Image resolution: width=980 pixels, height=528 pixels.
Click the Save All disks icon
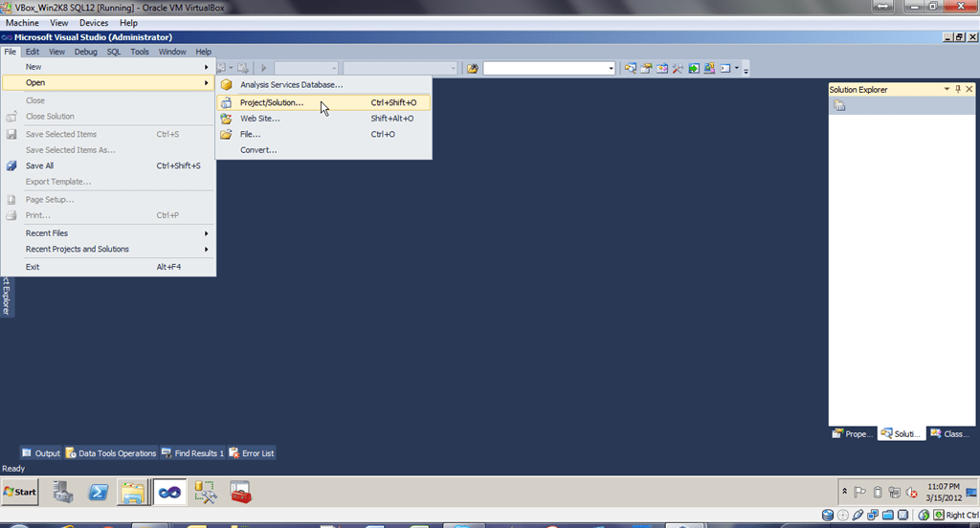point(11,165)
